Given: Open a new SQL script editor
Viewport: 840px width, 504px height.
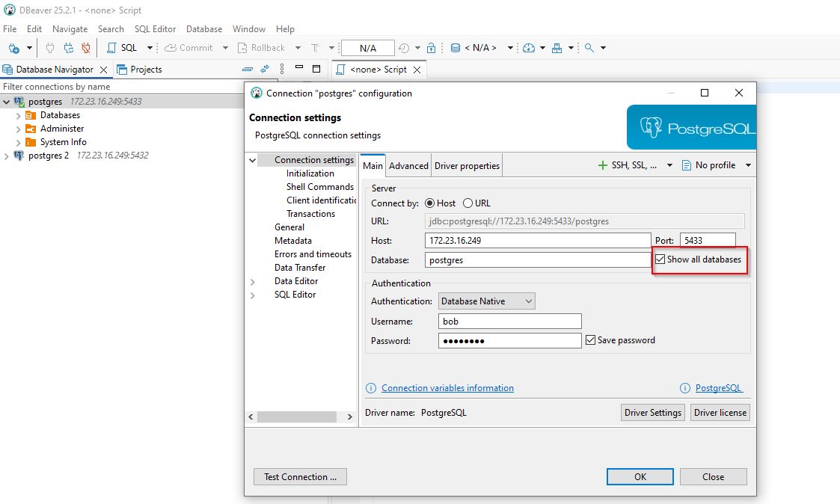Looking at the screenshot, I should coord(123,48).
